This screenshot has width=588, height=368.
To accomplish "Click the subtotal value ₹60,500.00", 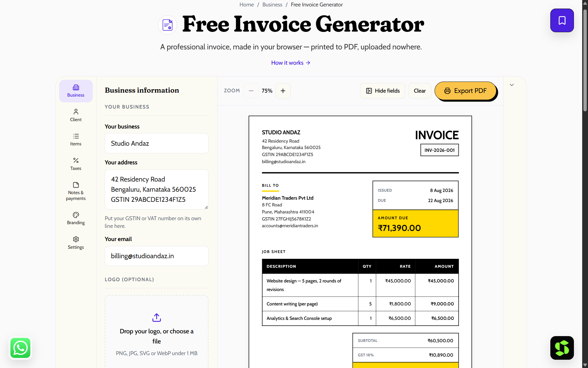I will [440, 341].
